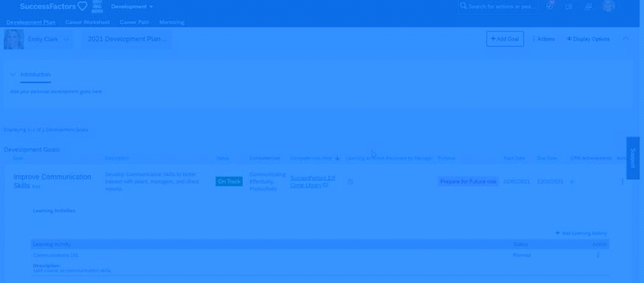This screenshot has height=283, width=644.
Task: Open Communications 101 activity action menu
Action: coord(598,255)
